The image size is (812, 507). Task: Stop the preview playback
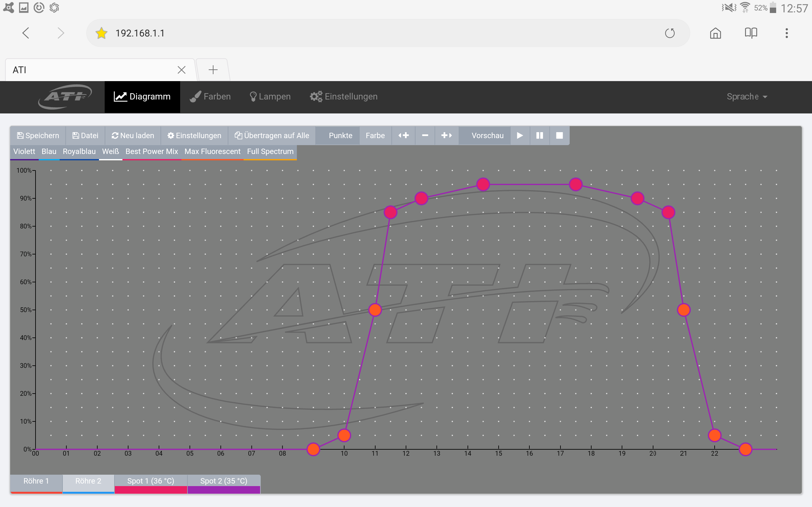[x=559, y=136]
